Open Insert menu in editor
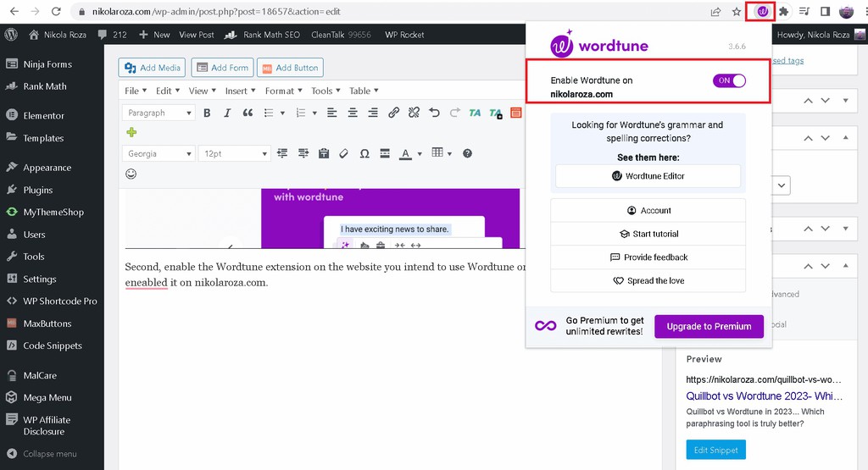The image size is (868, 470). click(240, 91)
